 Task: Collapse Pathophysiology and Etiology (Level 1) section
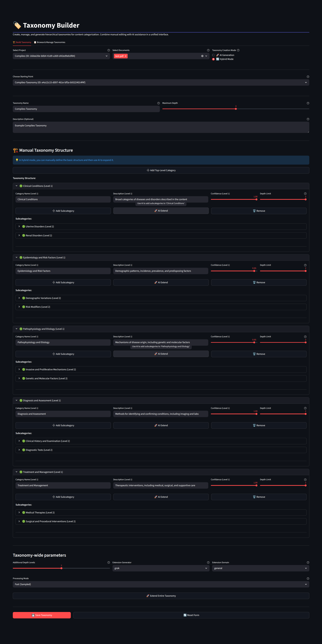coord(161,329)
